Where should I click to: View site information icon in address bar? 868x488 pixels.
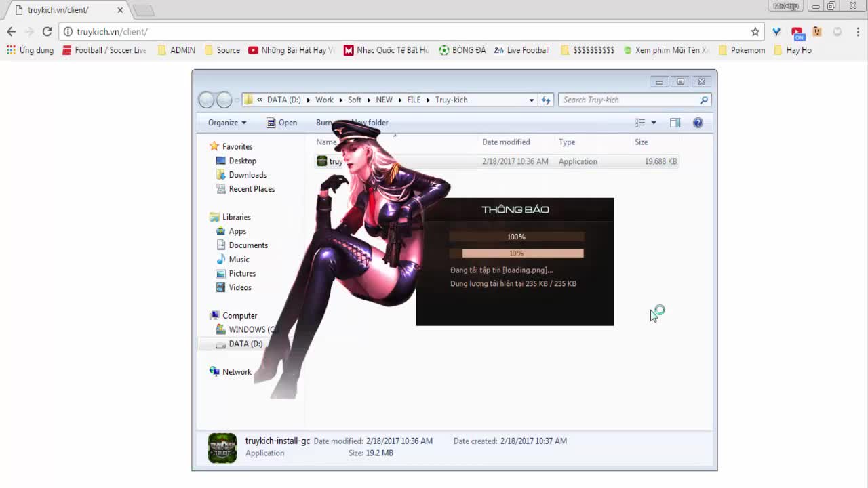click(68, 32)
